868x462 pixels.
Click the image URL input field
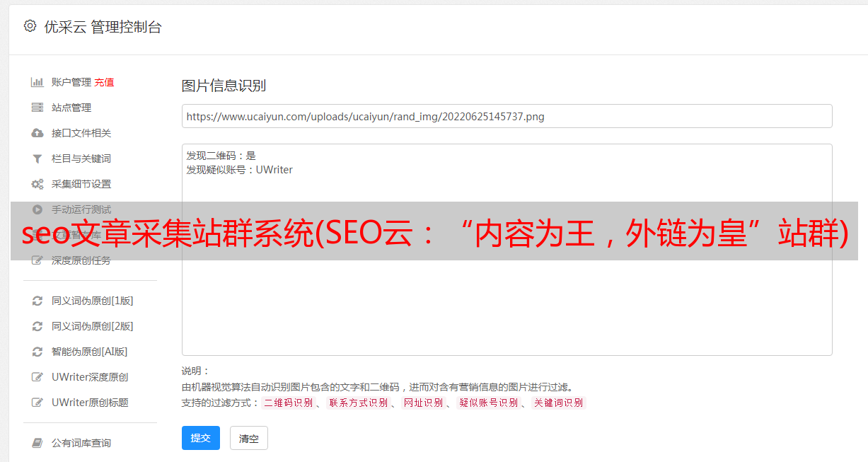tap(507, 116)
